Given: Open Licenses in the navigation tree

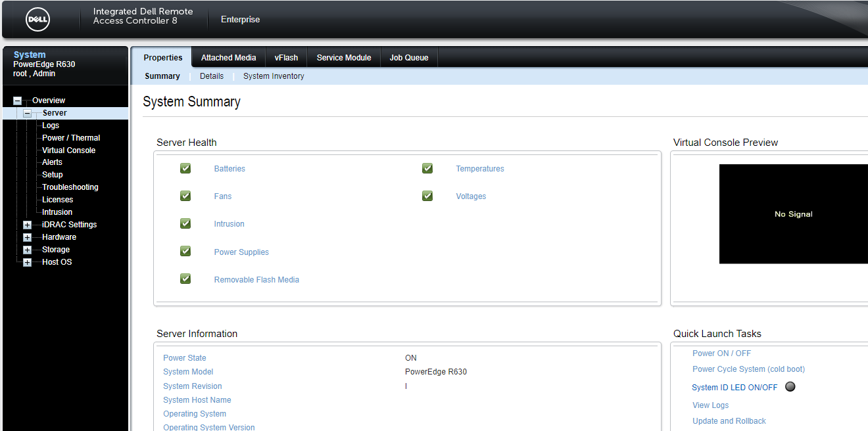Looking at the screenshot, I should click(58, 200).
